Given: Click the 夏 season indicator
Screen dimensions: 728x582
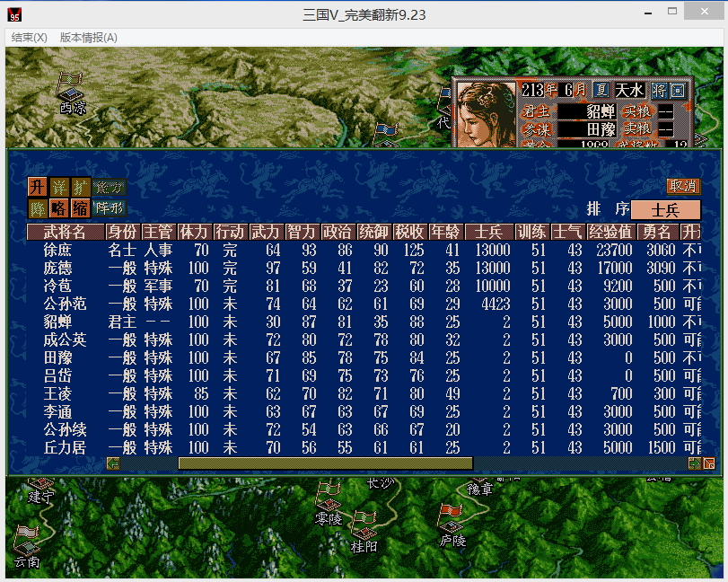Looking at the screenshot, I should [601, 90].
